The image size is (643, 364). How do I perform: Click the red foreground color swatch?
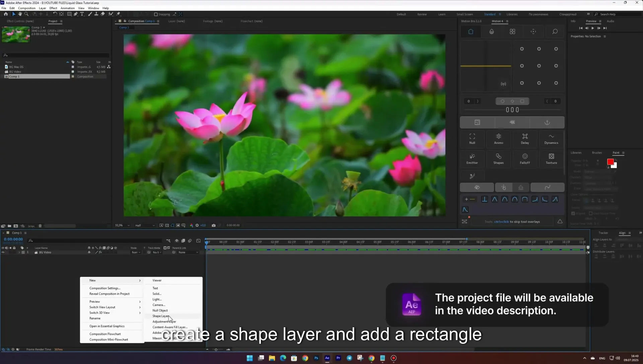(x=611, y=162)
